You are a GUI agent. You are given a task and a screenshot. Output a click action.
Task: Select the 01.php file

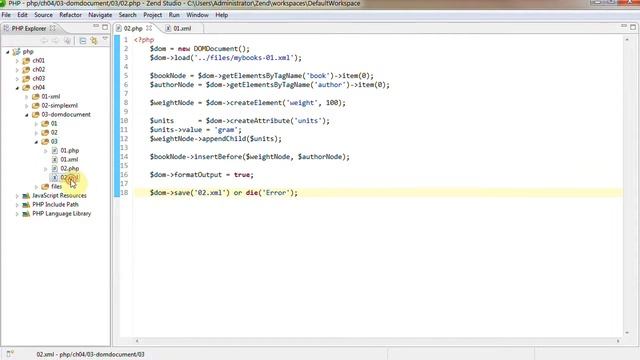pyautogui.click(x=69, y=150)
